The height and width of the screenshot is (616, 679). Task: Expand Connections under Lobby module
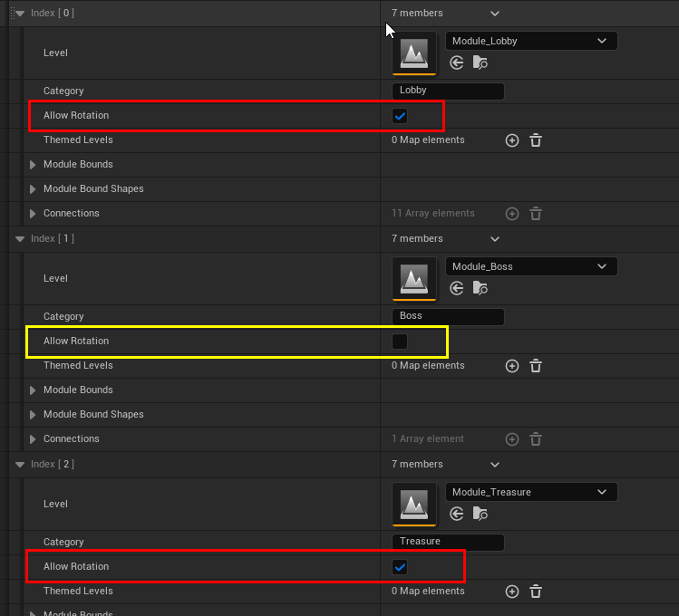coord(33,213)
